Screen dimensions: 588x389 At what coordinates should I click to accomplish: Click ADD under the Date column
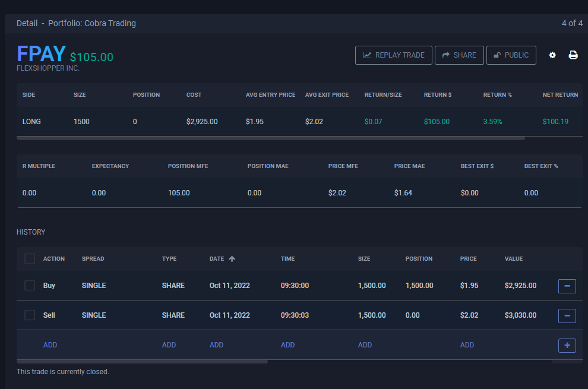coord(217,345)
